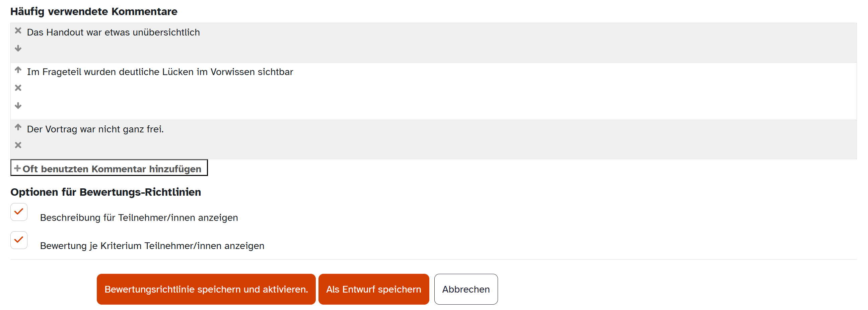Delete the 'Im Frageteil wurden deutliche Lücken' comment

pyautogui.click(x=18, y=88)
